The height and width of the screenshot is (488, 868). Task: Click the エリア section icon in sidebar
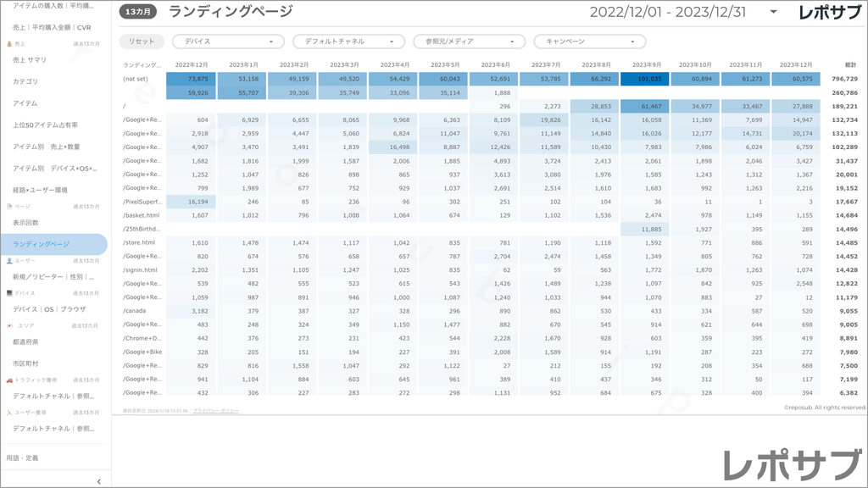pos(8,325)
